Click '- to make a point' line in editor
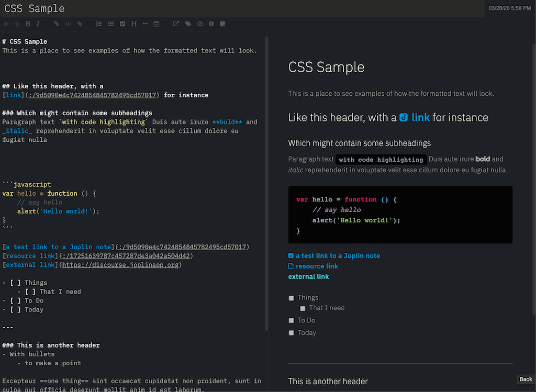Image resolution: width=536 pixels, height=392 pixels. click(49, 363)
